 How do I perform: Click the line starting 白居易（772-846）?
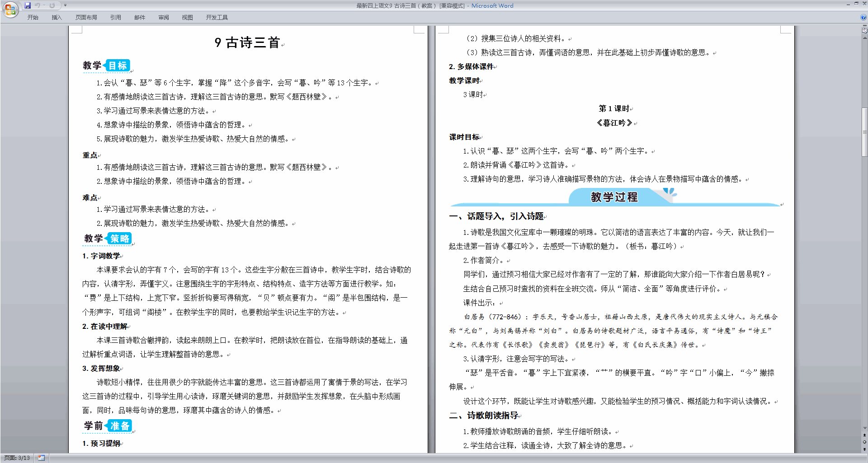click(x=620, y=317)
